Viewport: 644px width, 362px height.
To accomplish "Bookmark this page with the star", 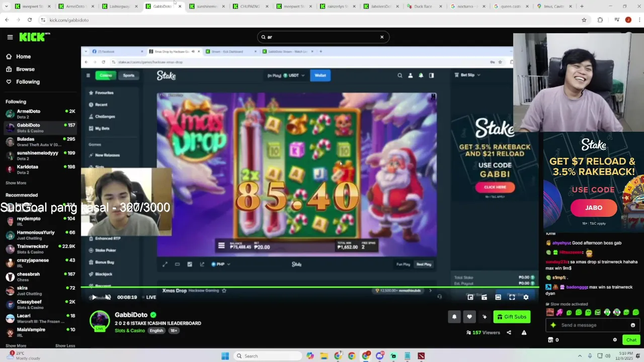I will [x=584, y=20].
